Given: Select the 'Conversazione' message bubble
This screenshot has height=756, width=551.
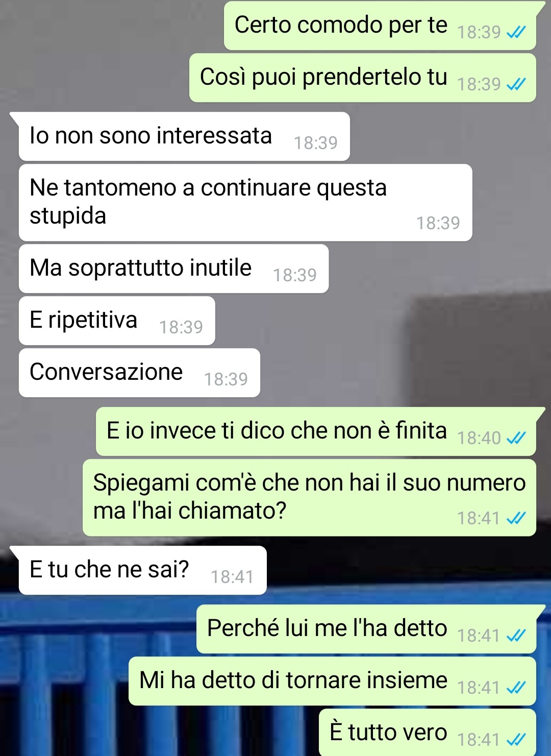Looking at the screenshot, I should [x=139, y=373].
